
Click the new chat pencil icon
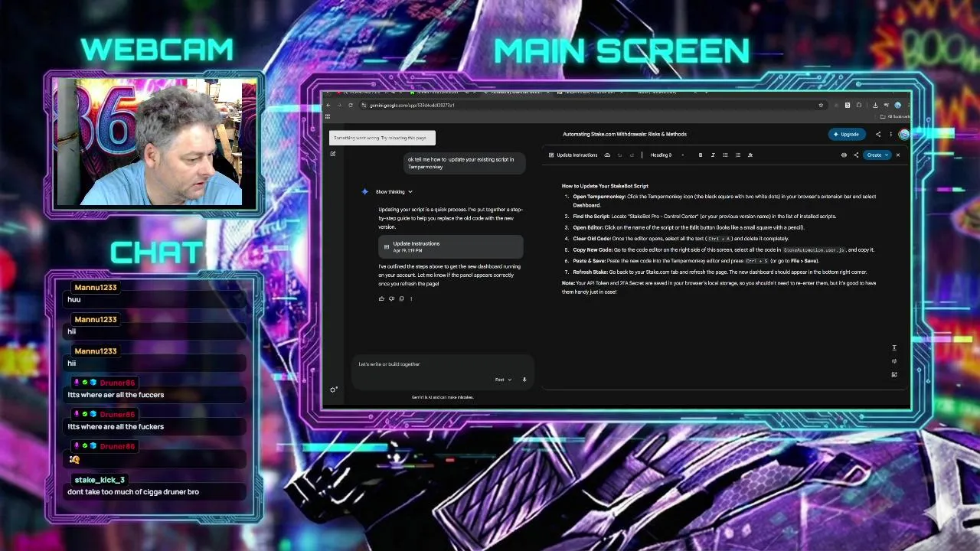pos(333,154)
